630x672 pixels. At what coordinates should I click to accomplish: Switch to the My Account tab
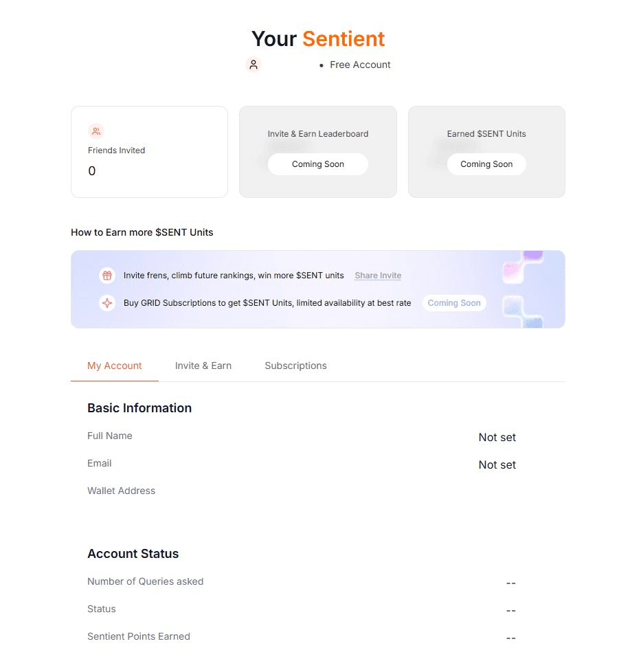pos(115,366)
